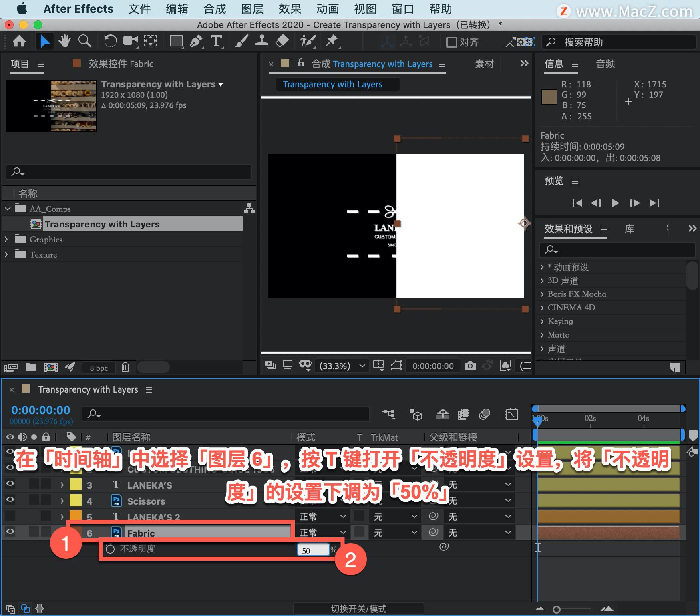Hide the LANEKA'S layer 3 eye
This screenshot has width=700, height=616.
click(x=10, y=483)
